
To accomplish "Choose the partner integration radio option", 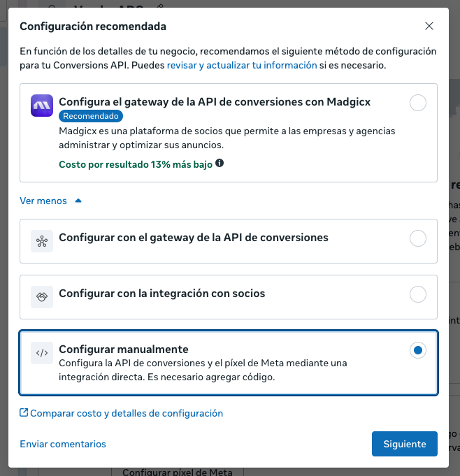I will coord(417,294).
